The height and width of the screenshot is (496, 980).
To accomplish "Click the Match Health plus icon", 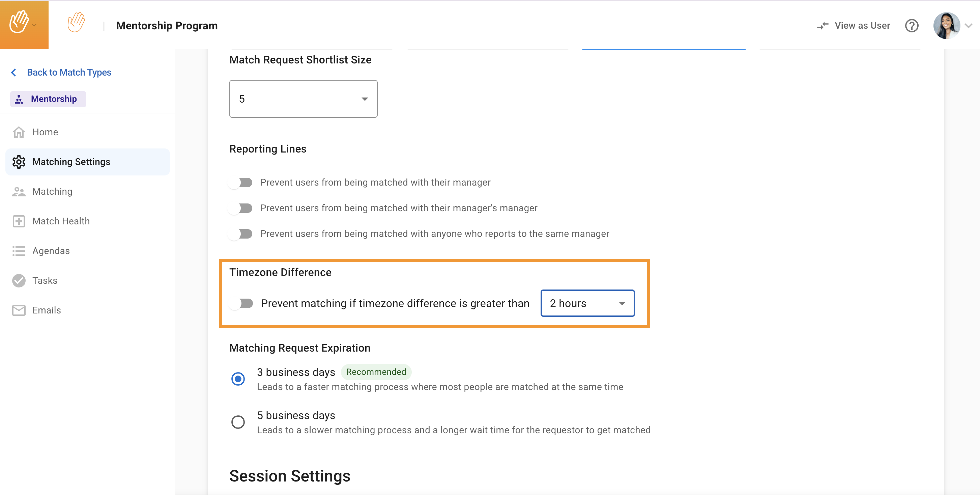I will click(x=19, y=221).
